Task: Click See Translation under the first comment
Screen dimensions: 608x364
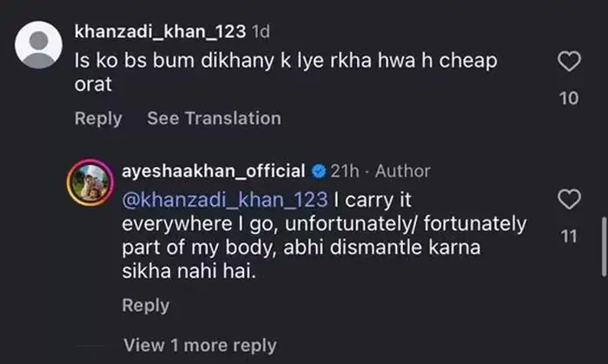Action: 214,118
